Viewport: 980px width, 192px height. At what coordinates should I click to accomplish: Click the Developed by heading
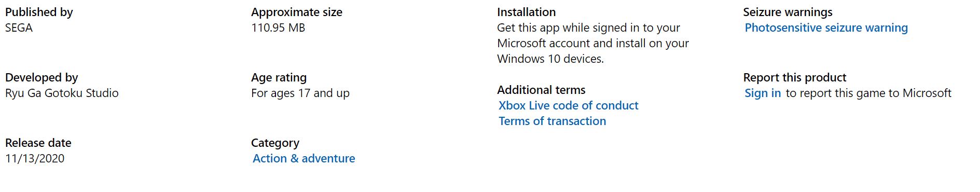coord(42,78)
